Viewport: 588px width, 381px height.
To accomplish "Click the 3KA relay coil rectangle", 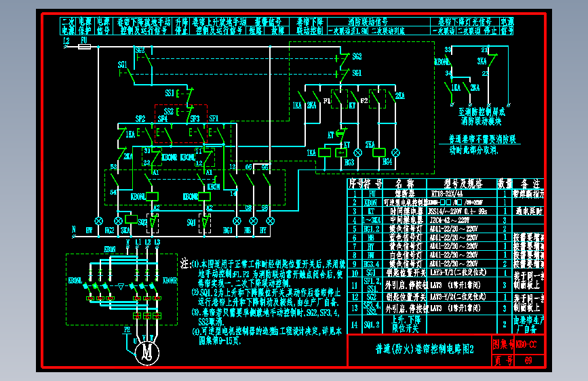I will click(x=131, y=219).
